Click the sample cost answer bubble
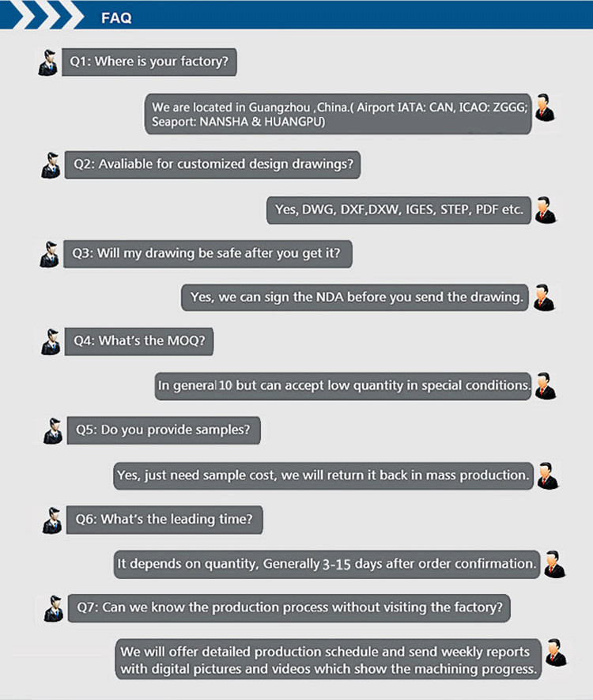This screenshot has height=700, width=593. pos(323,476)
